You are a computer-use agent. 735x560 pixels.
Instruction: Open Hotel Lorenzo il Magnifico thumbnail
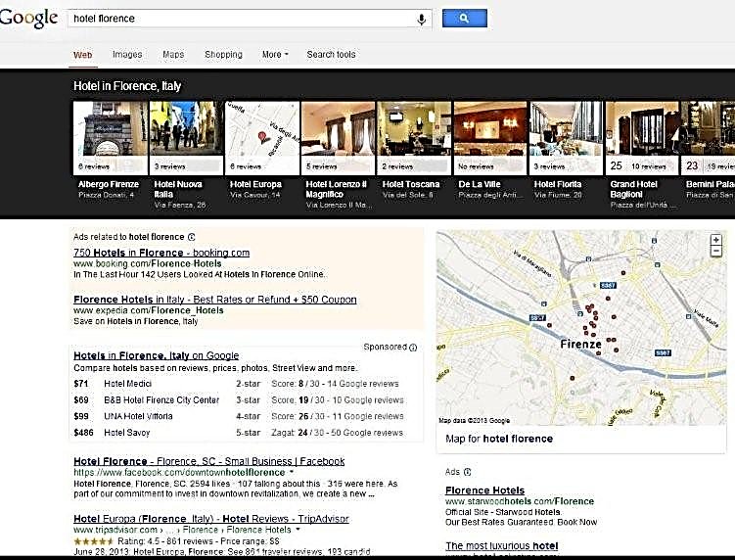[338, 138]
